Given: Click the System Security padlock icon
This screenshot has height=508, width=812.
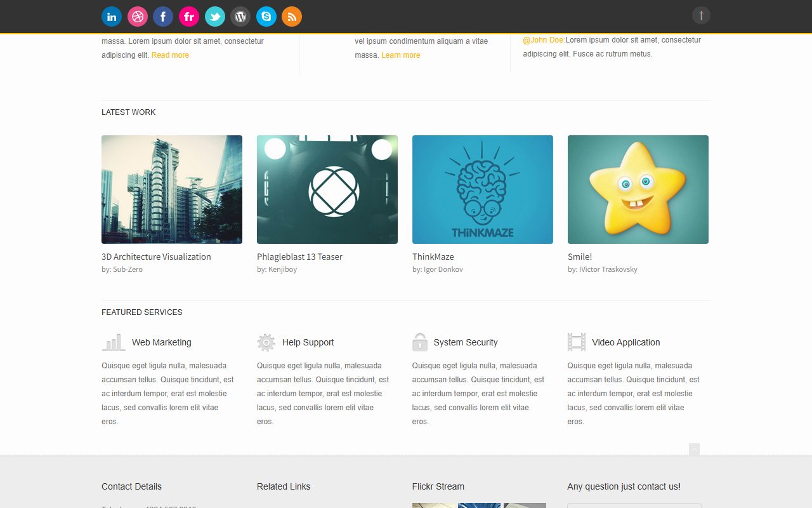Looking at the screenshot, I should [x=420, y=342].
